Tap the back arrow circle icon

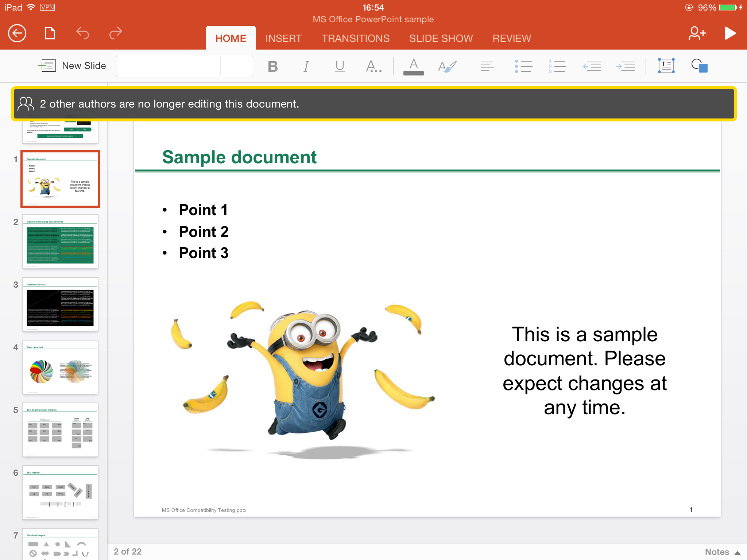click(17, 34)
